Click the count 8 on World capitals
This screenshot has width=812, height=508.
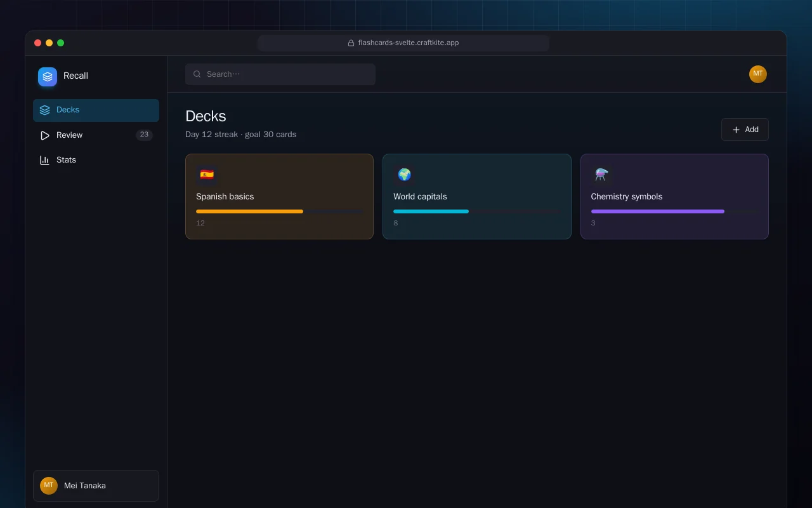(x=396, y=223)
